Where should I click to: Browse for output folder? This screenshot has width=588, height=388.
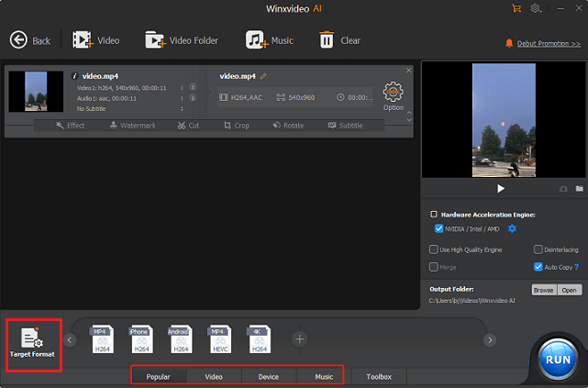544,290
